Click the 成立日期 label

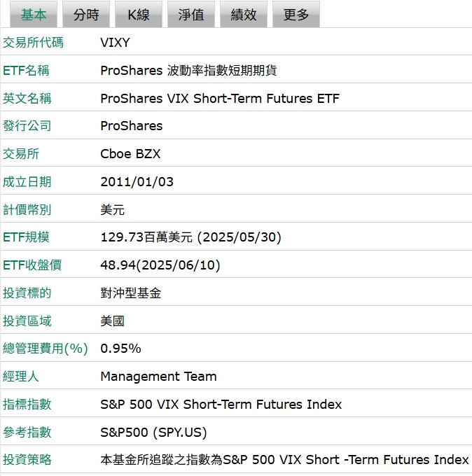[27, 182]
